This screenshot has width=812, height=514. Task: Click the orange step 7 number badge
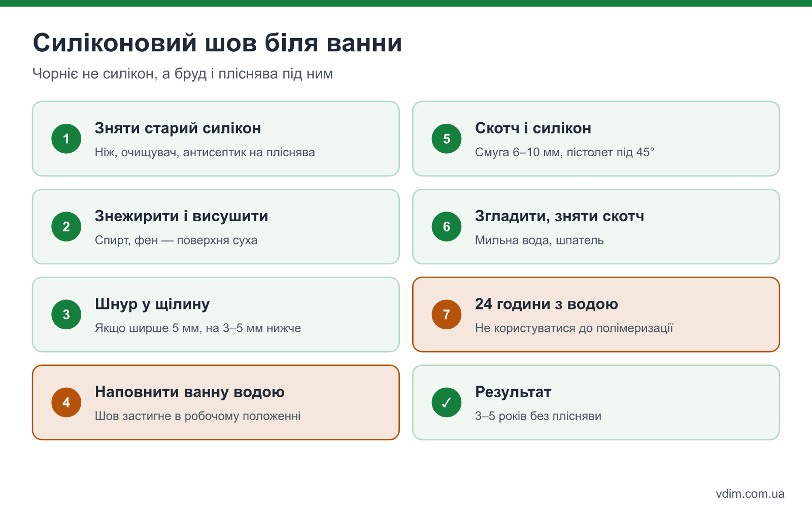447,315
